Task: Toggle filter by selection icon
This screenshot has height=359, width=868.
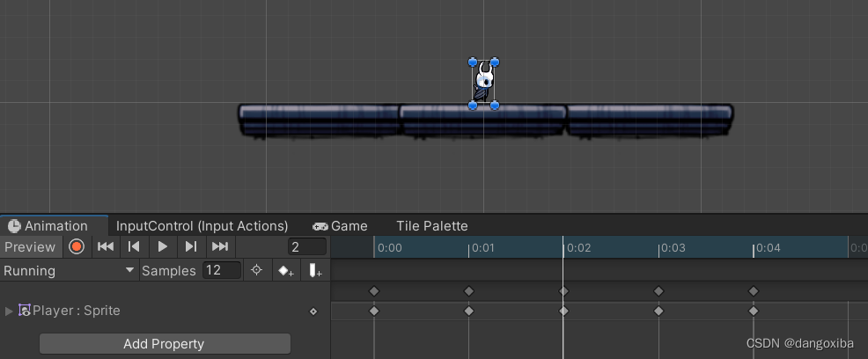Action: coord(256,270)
